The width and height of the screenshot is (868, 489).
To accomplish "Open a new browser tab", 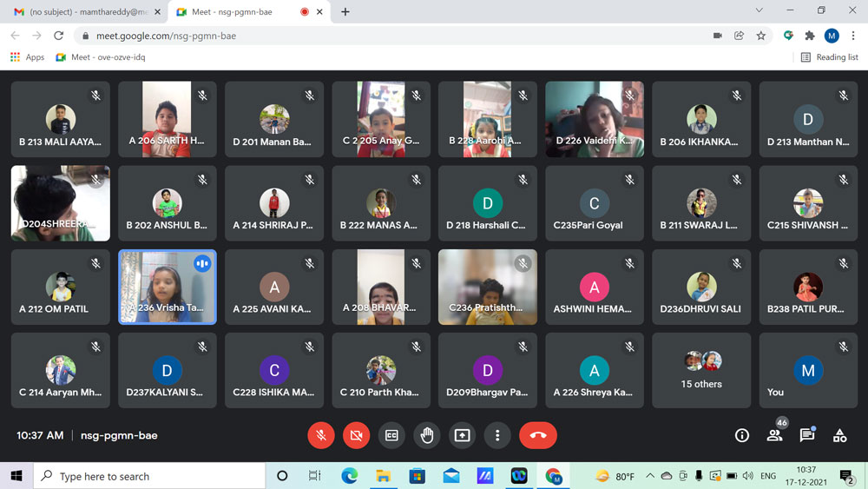I will click(345, 12).
